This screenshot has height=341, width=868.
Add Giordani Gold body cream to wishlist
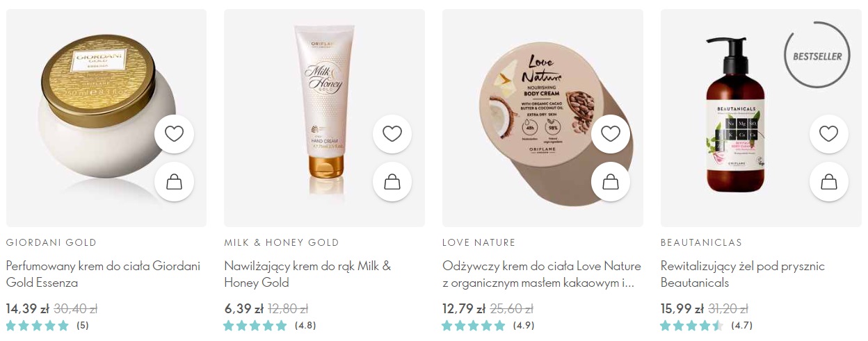(x=174, y=133)
